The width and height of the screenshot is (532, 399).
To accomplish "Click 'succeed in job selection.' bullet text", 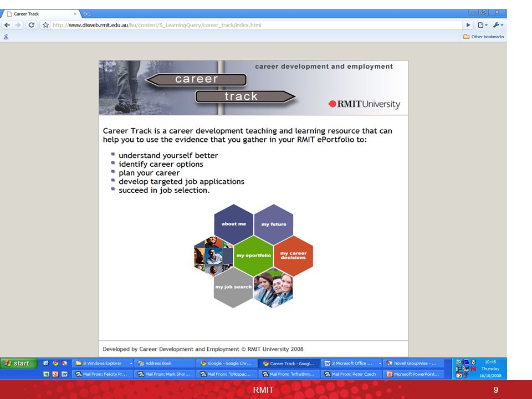I will 164,190.
